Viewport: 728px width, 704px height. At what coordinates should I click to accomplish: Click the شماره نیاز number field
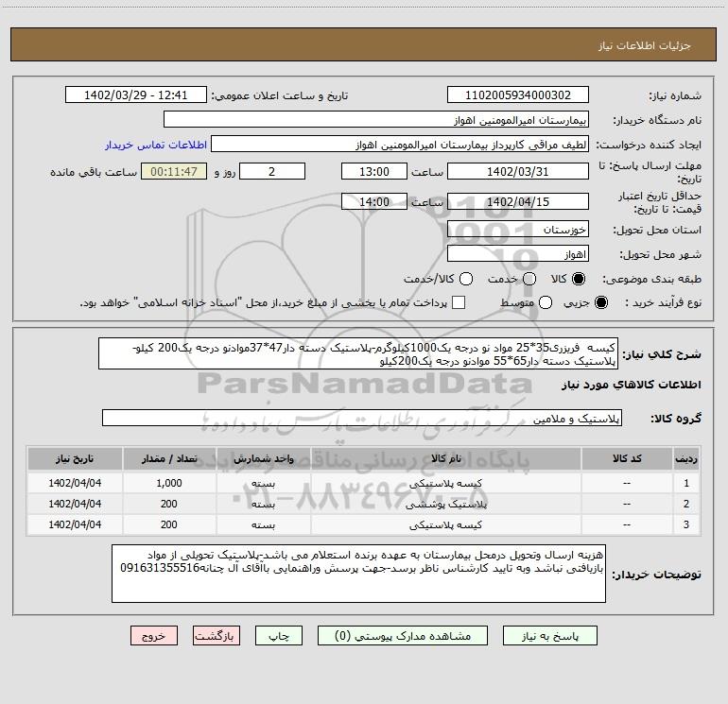point(517,96)
